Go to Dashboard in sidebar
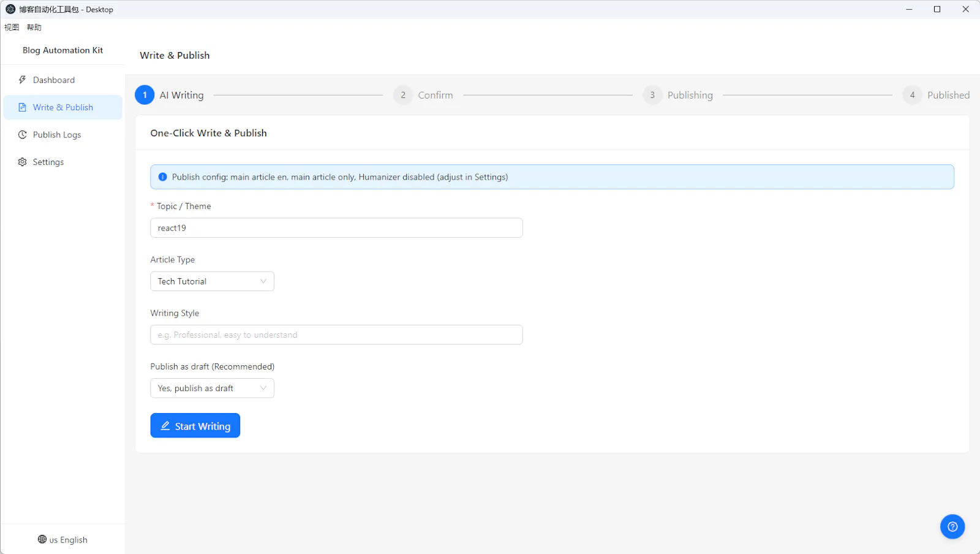 (62, 80)
